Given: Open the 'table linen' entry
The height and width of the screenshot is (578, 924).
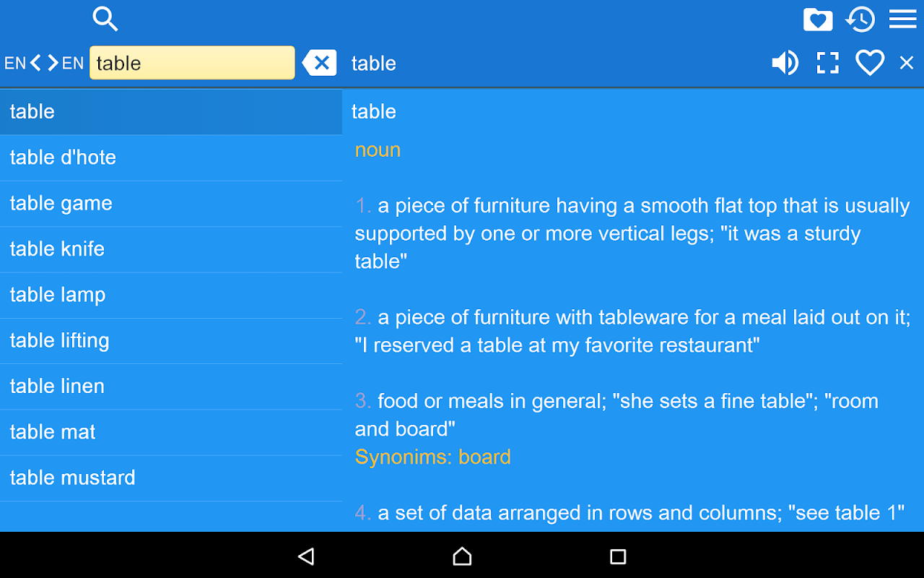Looking at the screenshot, I should pos(171,387).
